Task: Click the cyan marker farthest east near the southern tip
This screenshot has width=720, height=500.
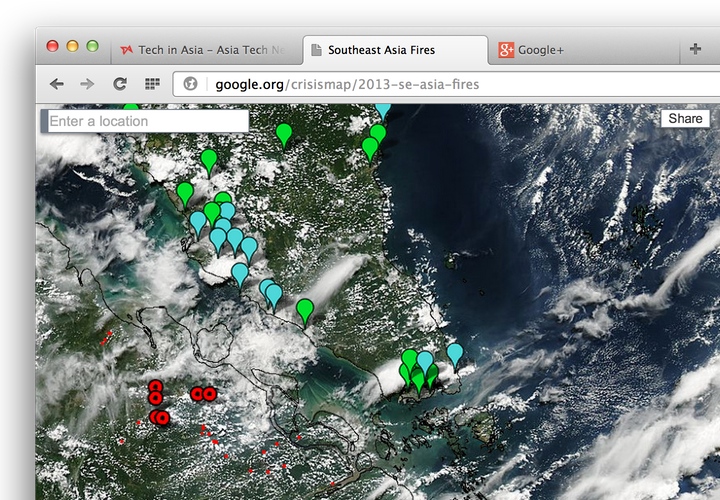Action: point(455,356)
